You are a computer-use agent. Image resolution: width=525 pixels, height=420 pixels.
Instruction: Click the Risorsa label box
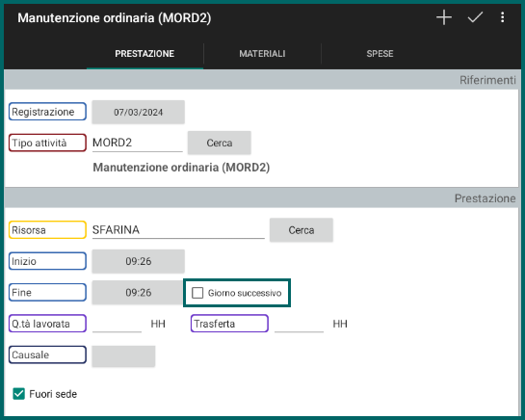click(47, 230)
